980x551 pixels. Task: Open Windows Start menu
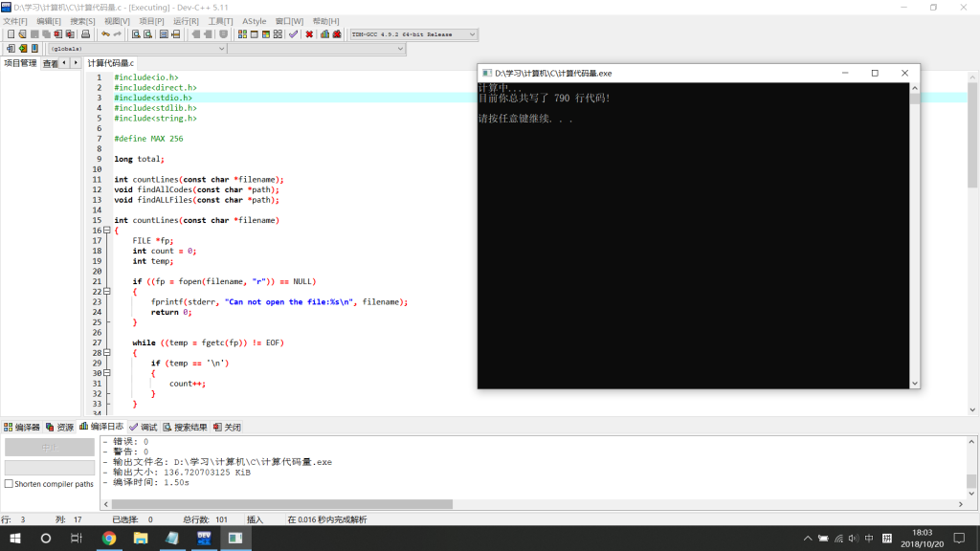pyautogui.click(x=15, y=538)
